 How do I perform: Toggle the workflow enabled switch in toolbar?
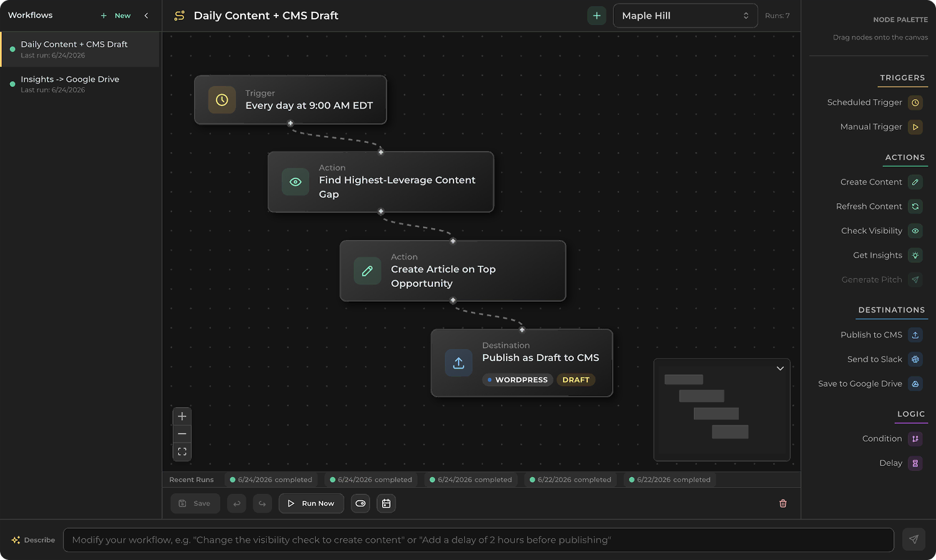coord(361,503)
